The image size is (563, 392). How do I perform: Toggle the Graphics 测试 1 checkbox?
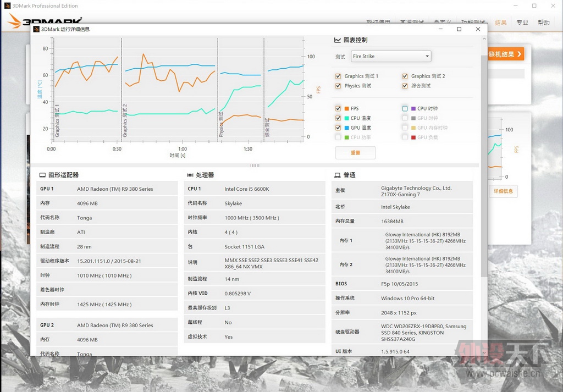coord(338,76)
